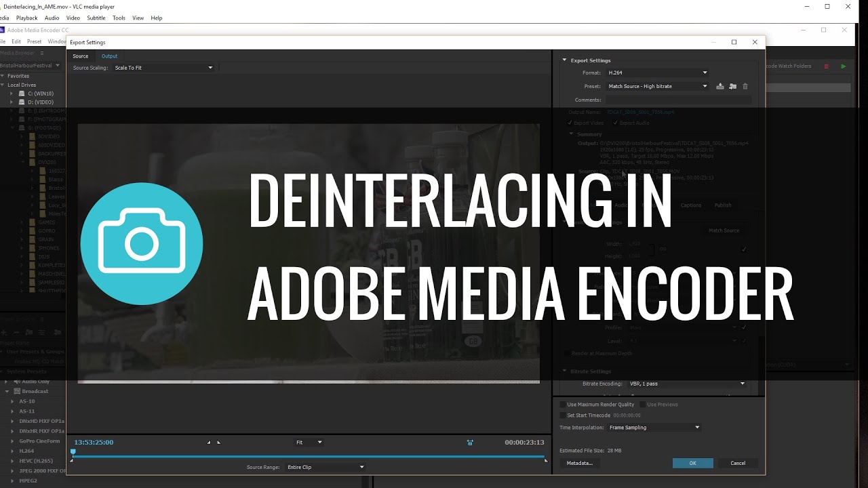868x488 pixels.
Task: Switch to the Output tab
Action: tap(109, 56)
